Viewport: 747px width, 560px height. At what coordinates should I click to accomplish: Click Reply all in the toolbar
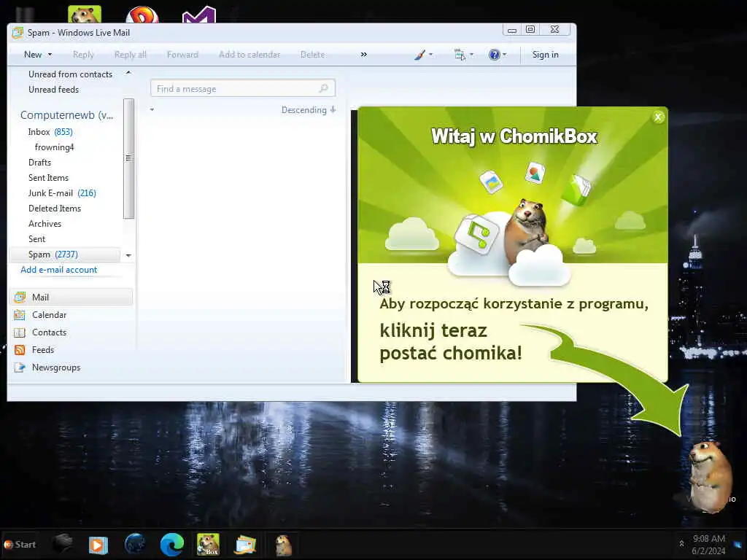[130, 55]
